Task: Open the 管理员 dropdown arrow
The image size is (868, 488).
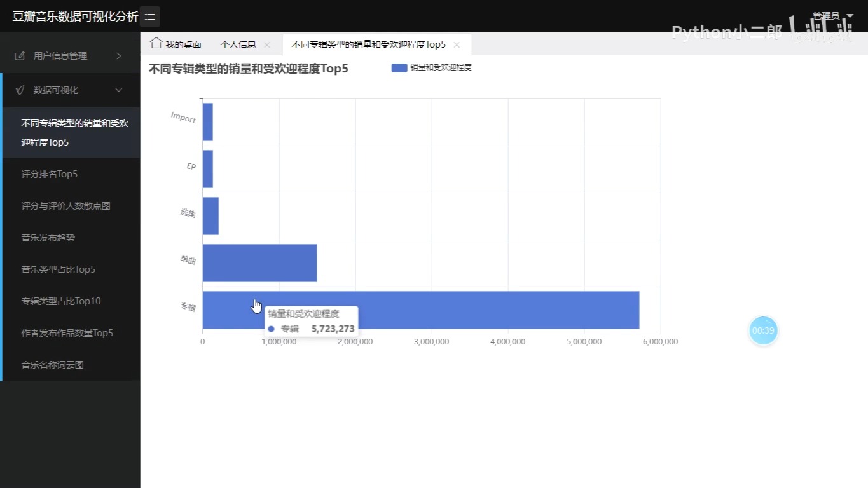Action: 850,16
